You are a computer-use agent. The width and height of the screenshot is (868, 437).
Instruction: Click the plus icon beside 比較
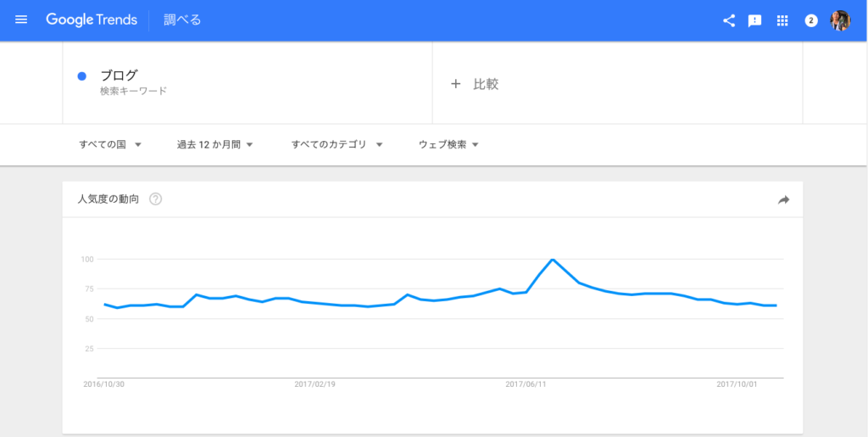click(455, 84)
